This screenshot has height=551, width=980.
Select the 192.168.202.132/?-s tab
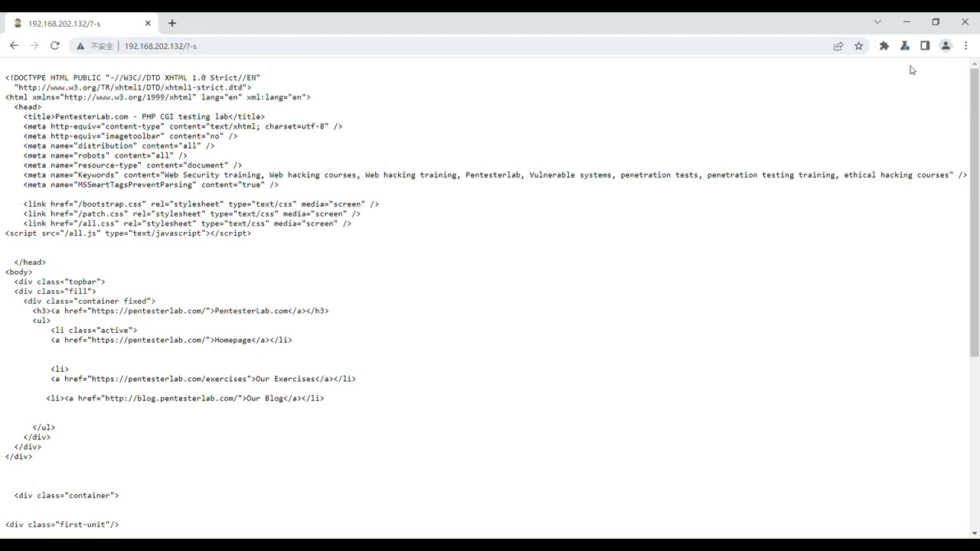pos(82,24)
